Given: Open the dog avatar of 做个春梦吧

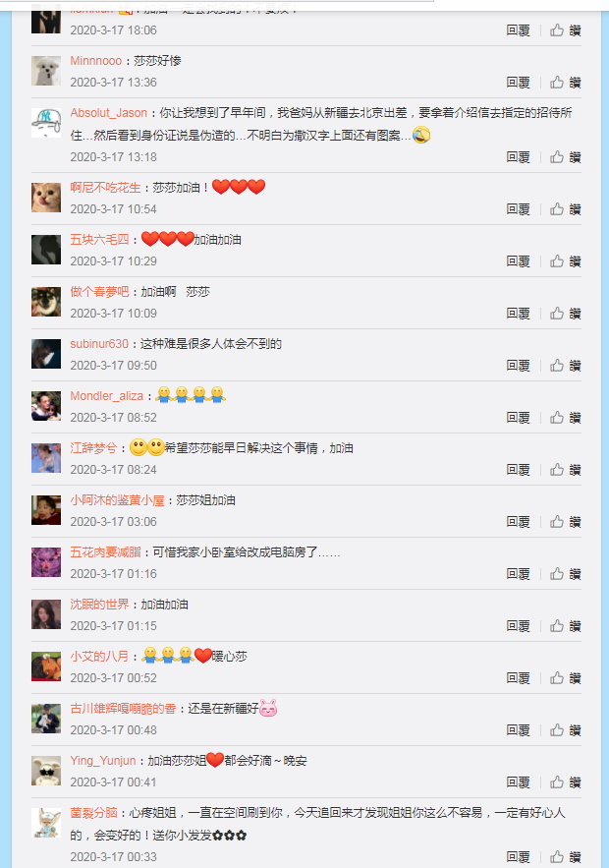Looking at the screenshot, I should 46,302.
